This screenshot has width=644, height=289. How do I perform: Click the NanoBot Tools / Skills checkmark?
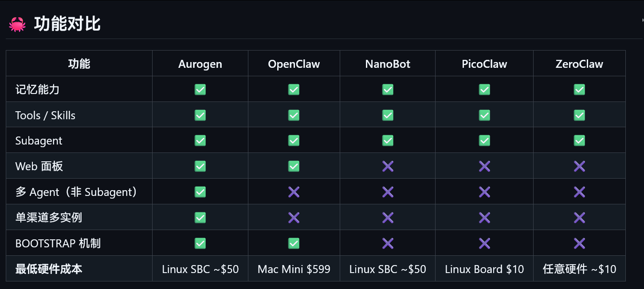coord(388,115)
